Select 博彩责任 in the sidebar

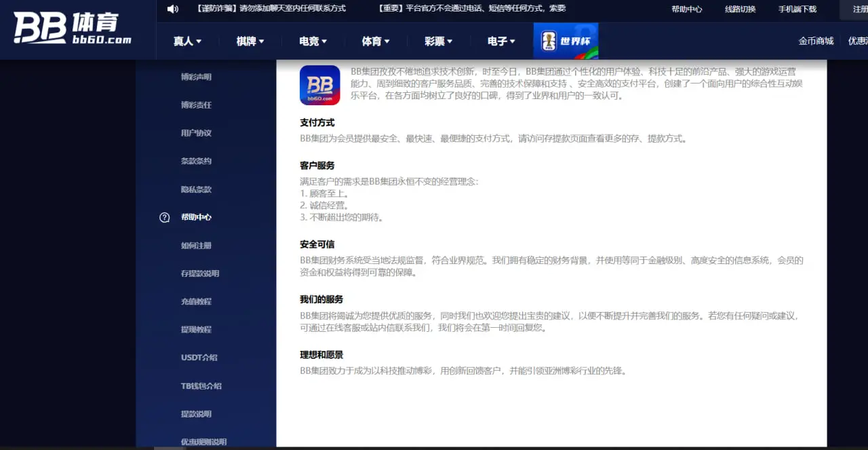click(196, 105)
